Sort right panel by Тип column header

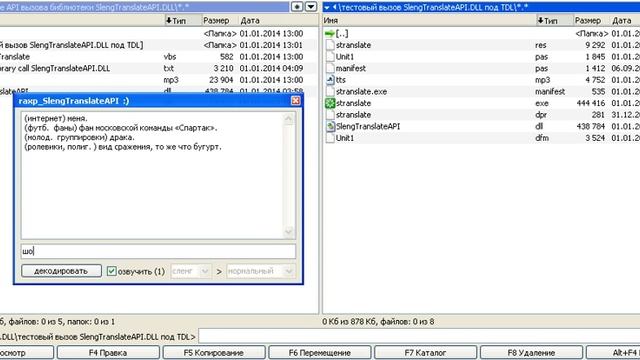click(x=554, y=20)
